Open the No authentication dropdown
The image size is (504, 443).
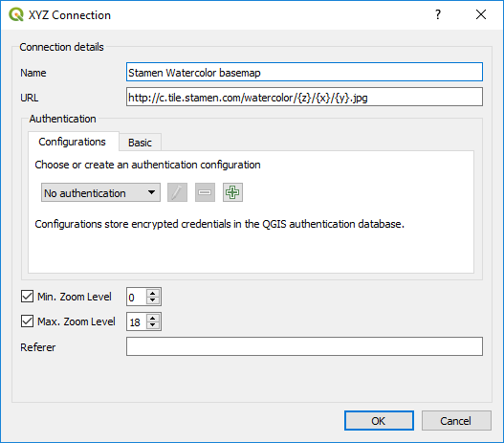click(100, 192)
